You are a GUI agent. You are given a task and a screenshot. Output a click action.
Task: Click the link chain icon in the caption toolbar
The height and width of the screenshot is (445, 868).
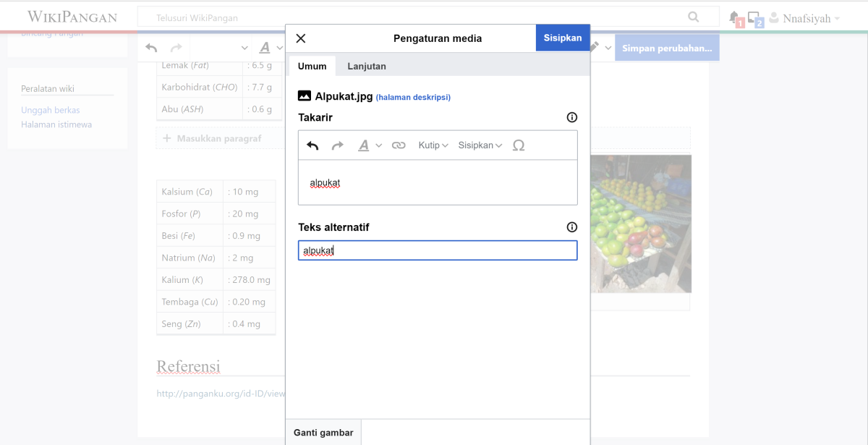[399, 145]
